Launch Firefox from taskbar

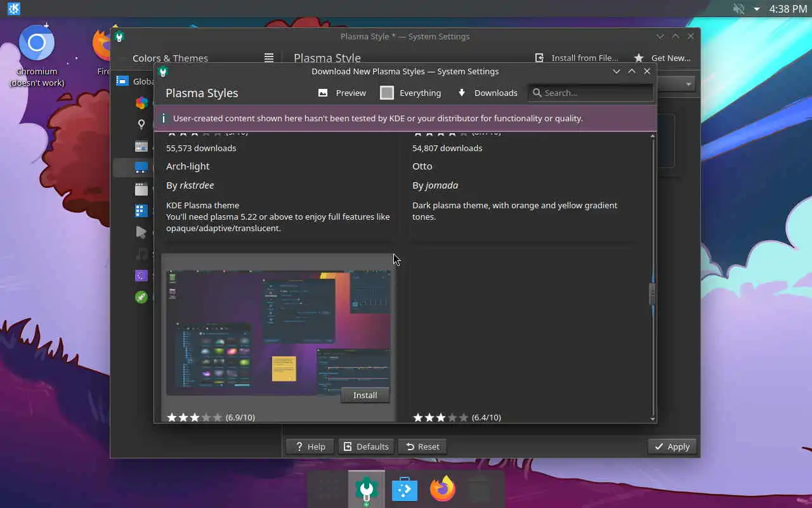click(443, 489)
